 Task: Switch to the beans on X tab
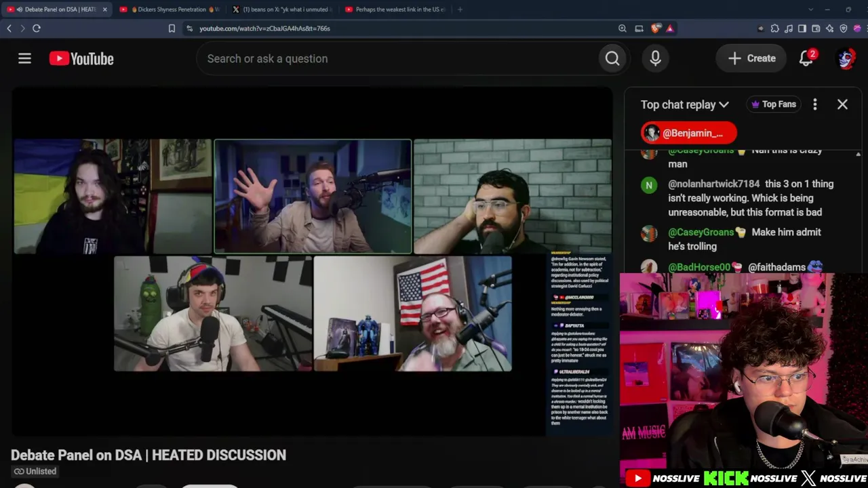coord(283,9)
